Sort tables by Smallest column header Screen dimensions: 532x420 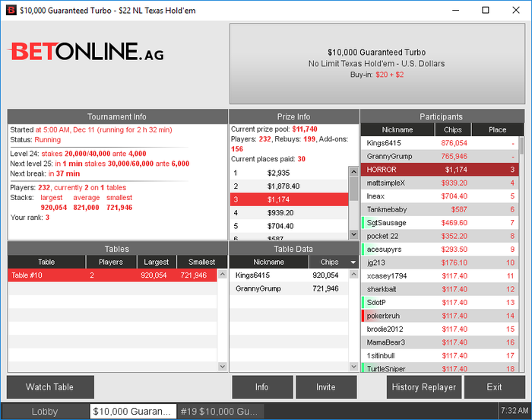pos(202,262)
